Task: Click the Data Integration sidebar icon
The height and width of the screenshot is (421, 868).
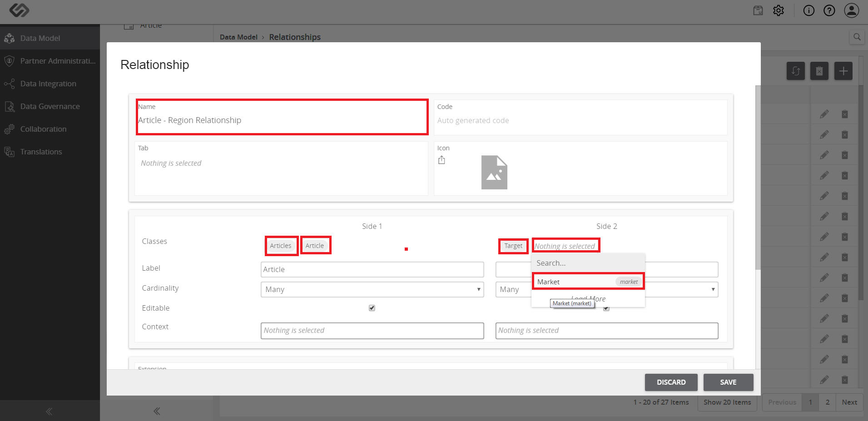Action: click(x=9, y=84)
